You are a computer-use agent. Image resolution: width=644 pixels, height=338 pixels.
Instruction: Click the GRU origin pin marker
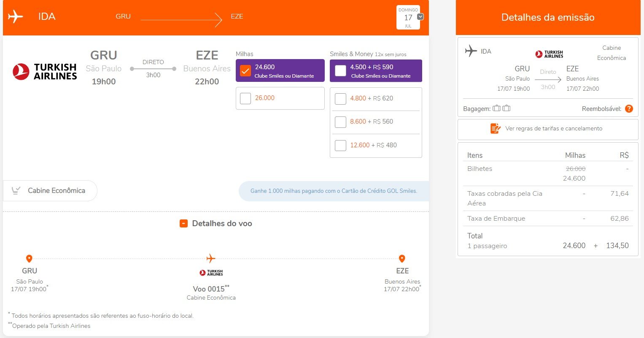click(x=29, y=259)
